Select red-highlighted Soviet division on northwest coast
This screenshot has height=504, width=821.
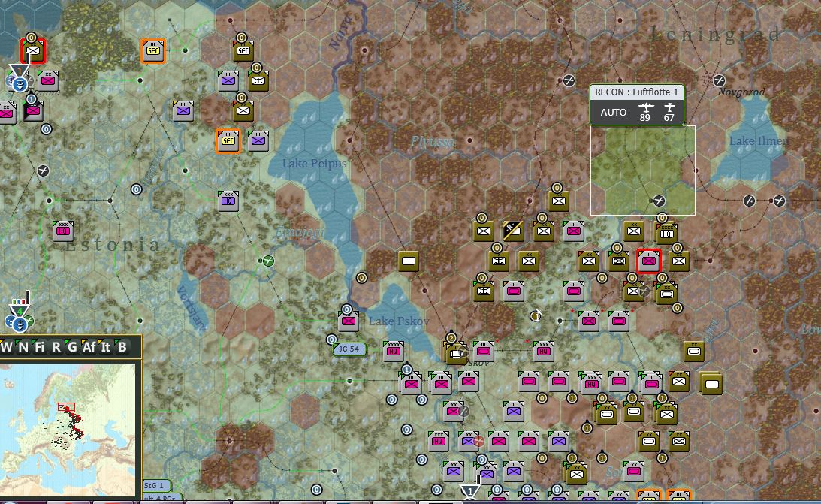33,51
